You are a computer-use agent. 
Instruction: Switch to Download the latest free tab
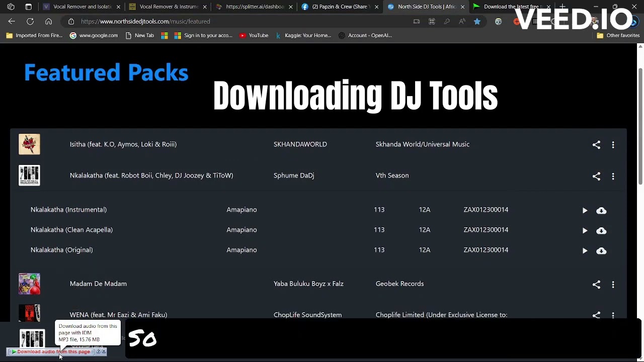pos(511,7)
